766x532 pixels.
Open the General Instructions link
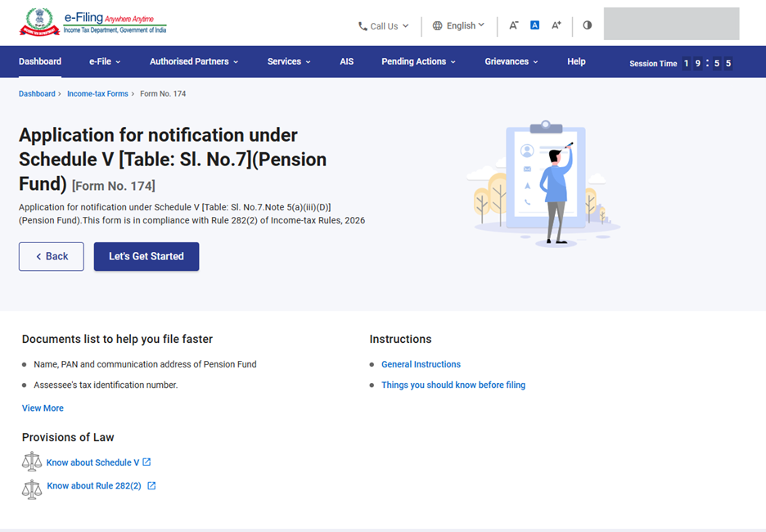point(421,364)
